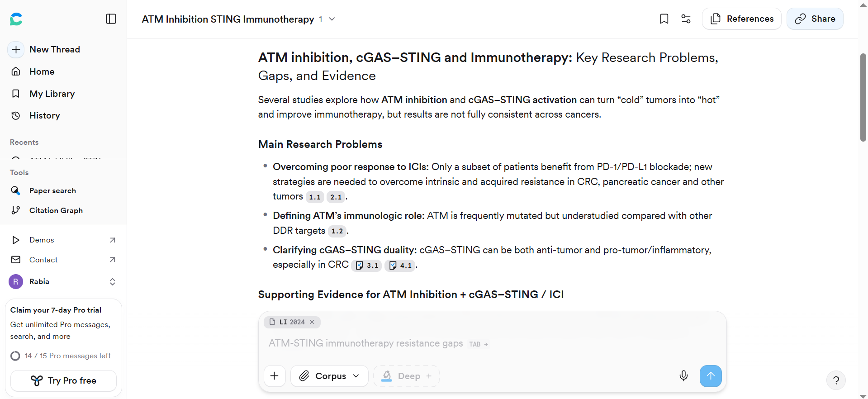Expand the Corpus source dropdown

(x=329, y=376)
